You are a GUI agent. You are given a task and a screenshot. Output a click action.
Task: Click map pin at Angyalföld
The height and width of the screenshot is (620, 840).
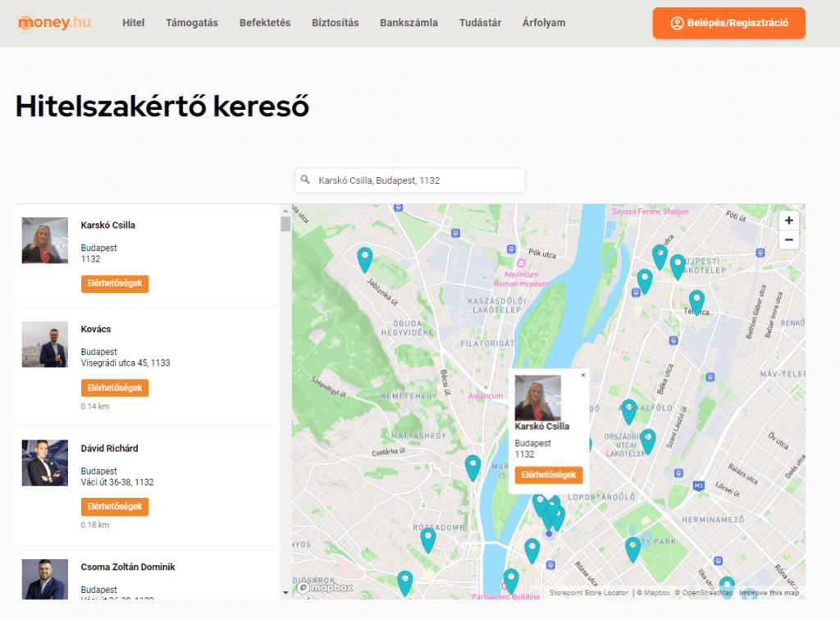(629, 412)
